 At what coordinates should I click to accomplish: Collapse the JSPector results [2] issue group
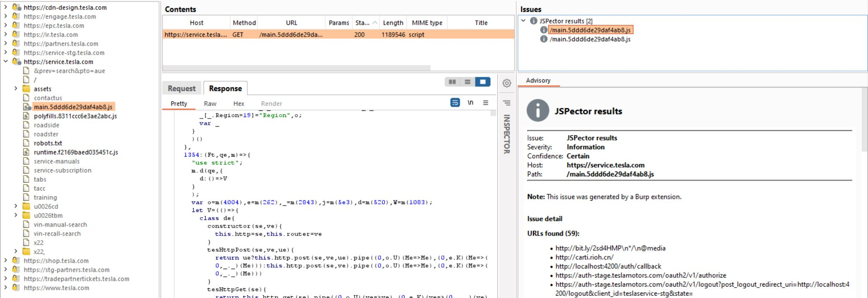pyautogui.click(x=524, y=21)
